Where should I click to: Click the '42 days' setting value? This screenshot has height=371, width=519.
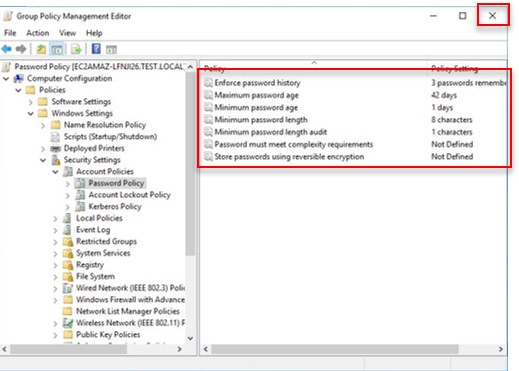click(x=444, y=95)
